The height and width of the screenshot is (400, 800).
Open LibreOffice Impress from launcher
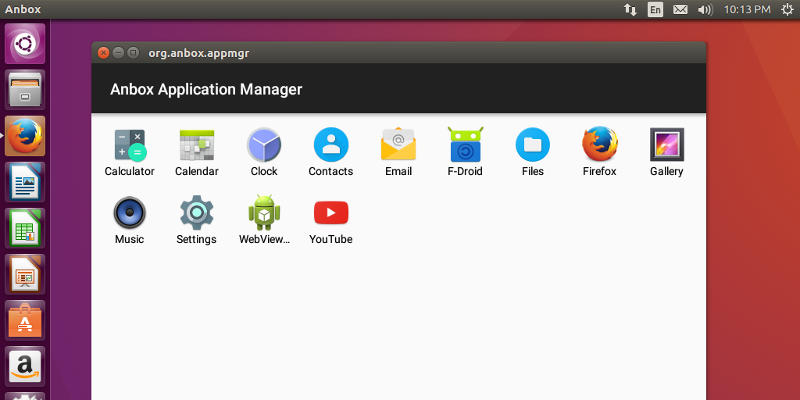tap(25, 274)
